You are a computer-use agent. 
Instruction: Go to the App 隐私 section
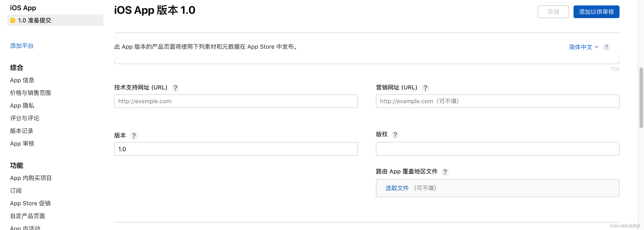coord(22,105)
